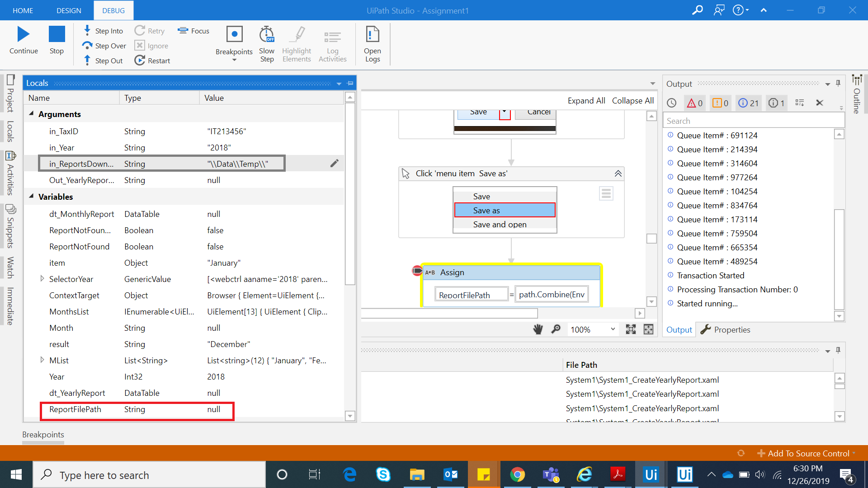
Task: Click the Restart debug icon
Action: [140, 61]
